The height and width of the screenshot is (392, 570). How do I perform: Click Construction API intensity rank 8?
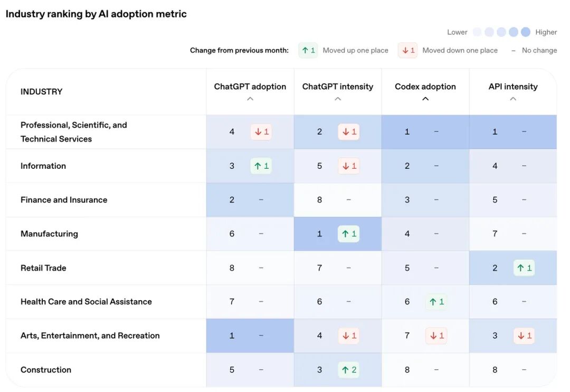click(x=495, y=370)
